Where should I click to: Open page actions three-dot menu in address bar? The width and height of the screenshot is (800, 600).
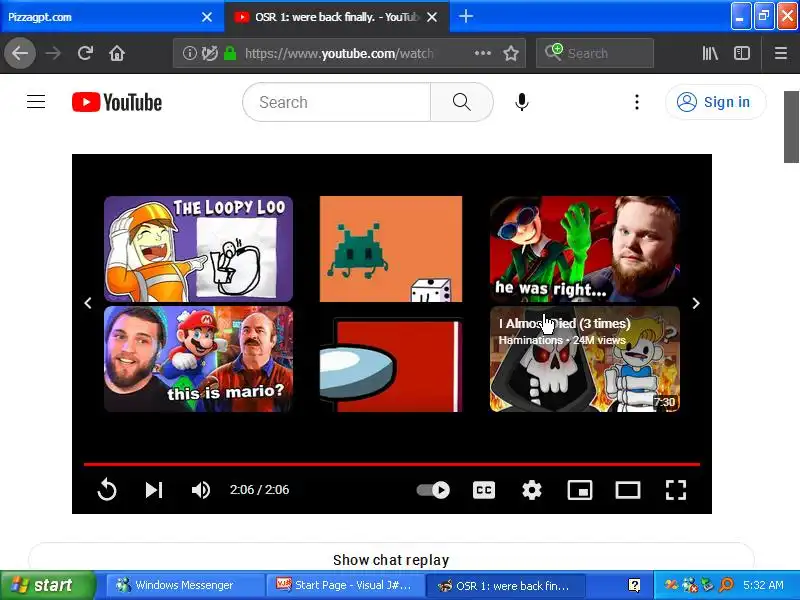click(x=483, y=53)
